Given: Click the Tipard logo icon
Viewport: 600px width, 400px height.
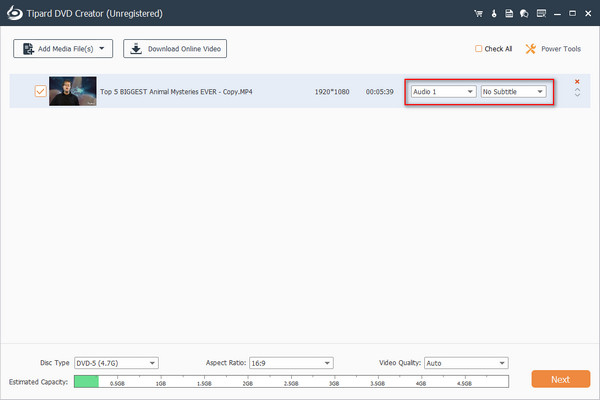Looking at the screenshot, I should click(15, 13).
